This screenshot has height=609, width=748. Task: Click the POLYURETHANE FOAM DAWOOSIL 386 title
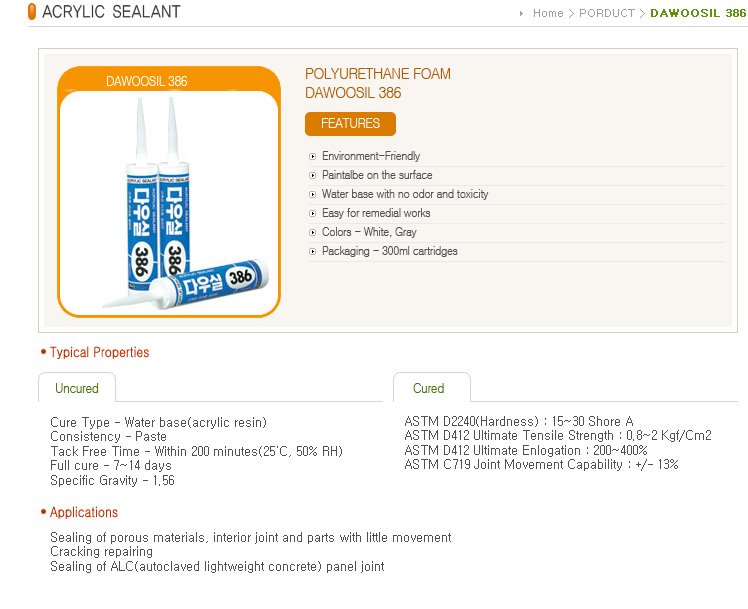[x=377, y=83]
